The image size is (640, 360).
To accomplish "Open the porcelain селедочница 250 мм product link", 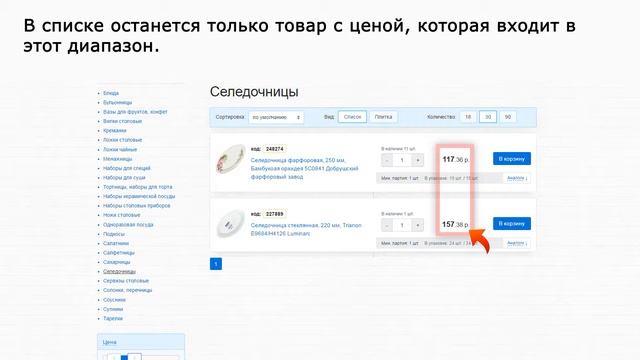I will [x=304, y=169].
